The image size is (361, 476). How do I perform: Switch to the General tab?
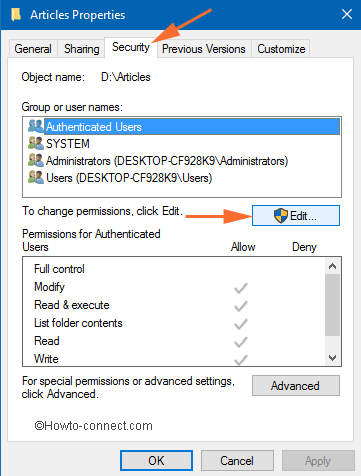pyautogui.click(x=33, y=49)
